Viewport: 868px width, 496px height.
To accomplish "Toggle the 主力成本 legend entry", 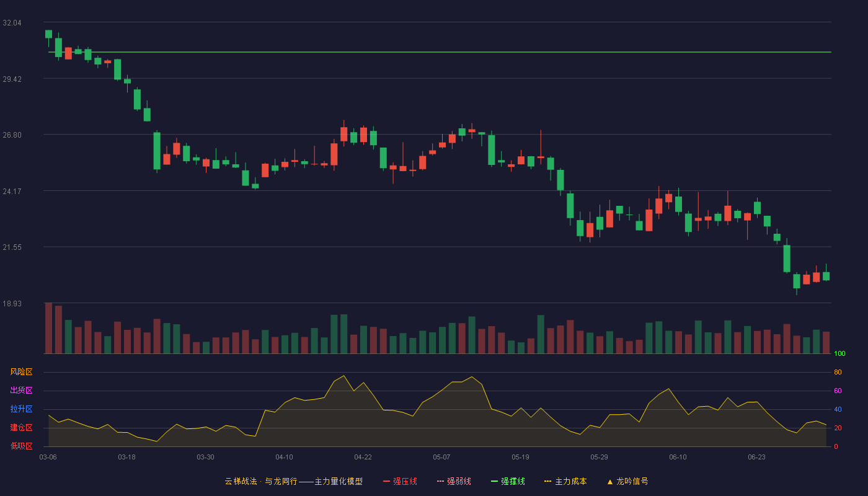I will pos(565,481).
